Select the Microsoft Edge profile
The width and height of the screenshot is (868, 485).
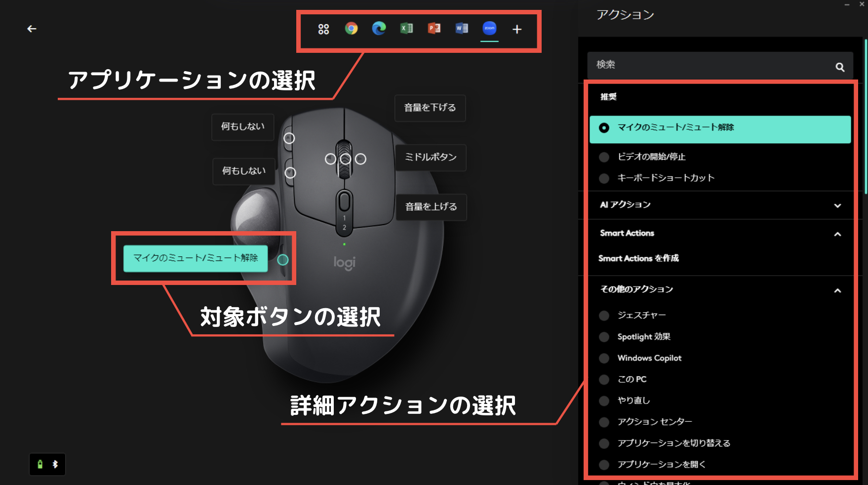pos(379,29)
